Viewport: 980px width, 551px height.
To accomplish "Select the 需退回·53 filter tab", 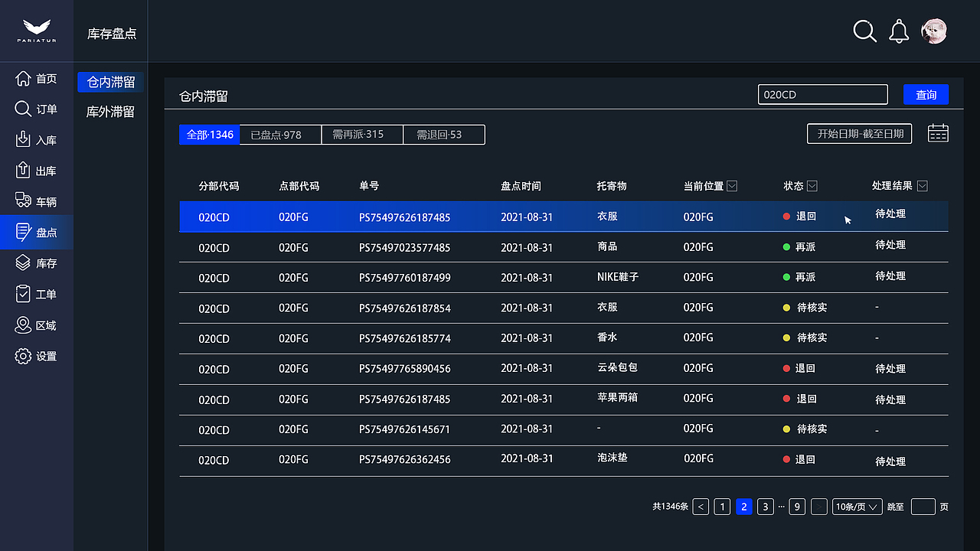I will pyautogui.click(x=443, y=134).
